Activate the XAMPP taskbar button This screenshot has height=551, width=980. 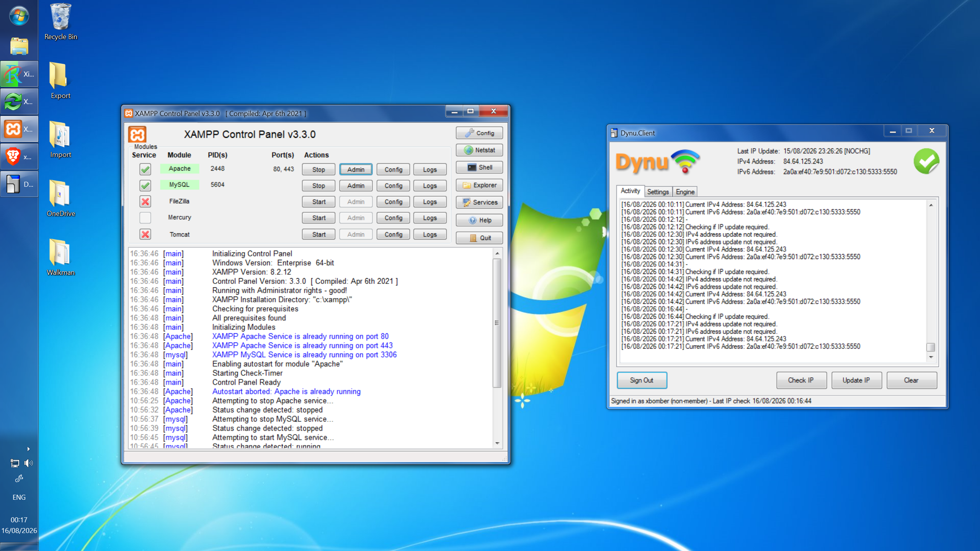(x=19, y=129)
